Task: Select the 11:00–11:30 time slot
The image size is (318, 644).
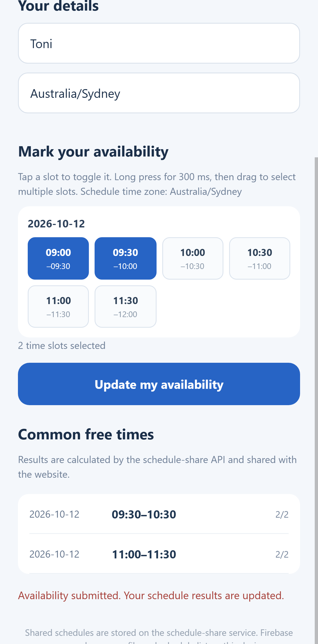Action: tap(58, 307)
